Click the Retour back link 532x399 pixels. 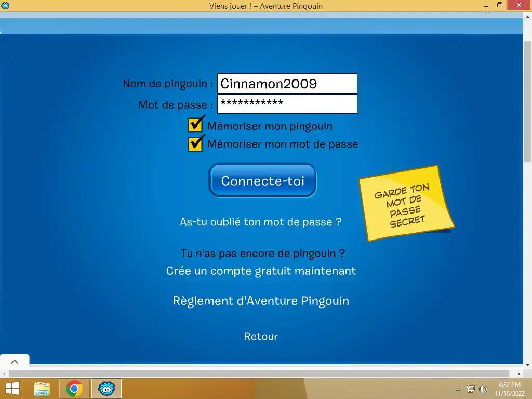click(261, 336)
